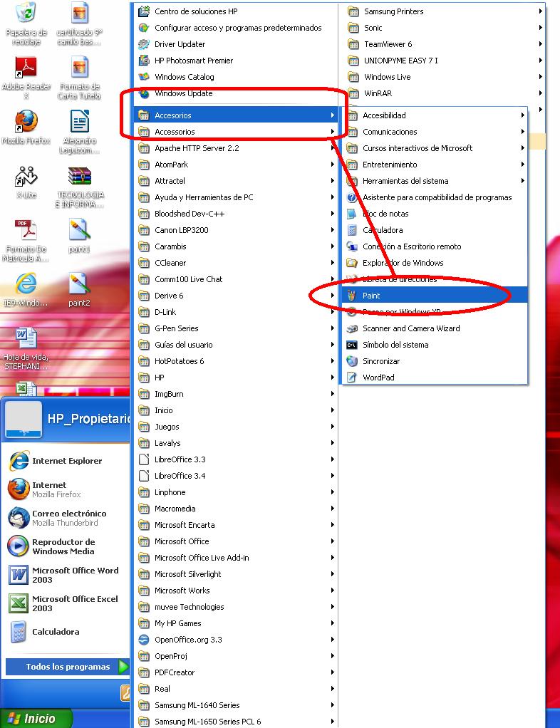
Task: Open WordPad in the accessories list
Action: coord(378,378)
